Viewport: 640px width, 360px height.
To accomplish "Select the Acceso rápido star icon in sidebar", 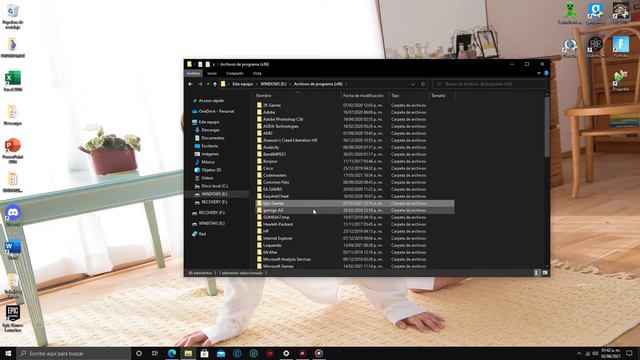I will (x=195, y=100).
